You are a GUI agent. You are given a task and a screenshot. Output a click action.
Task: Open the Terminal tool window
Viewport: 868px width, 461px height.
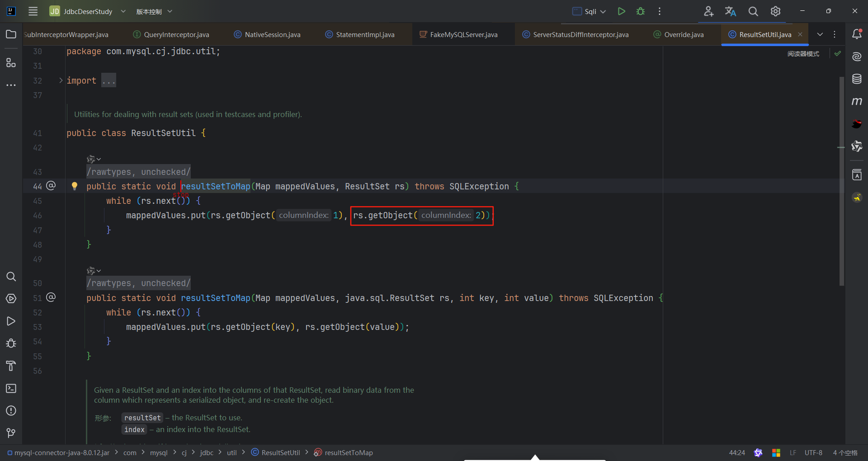[x=11, y=388]
